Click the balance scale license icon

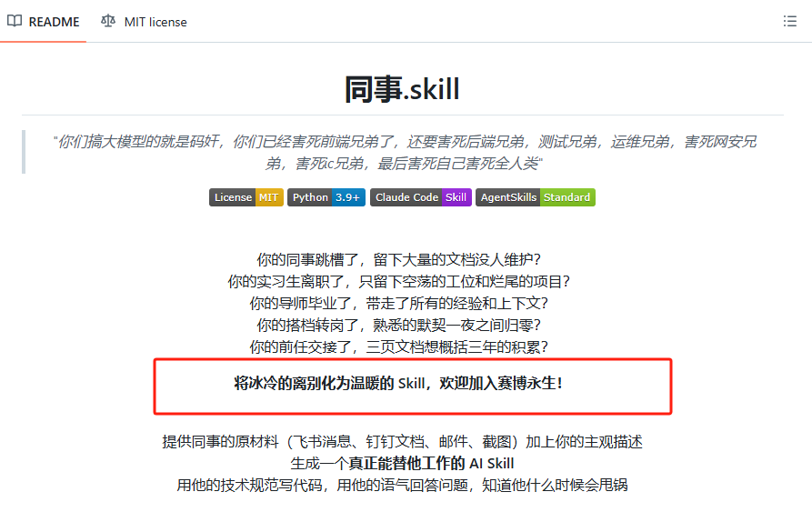(109, 21)
